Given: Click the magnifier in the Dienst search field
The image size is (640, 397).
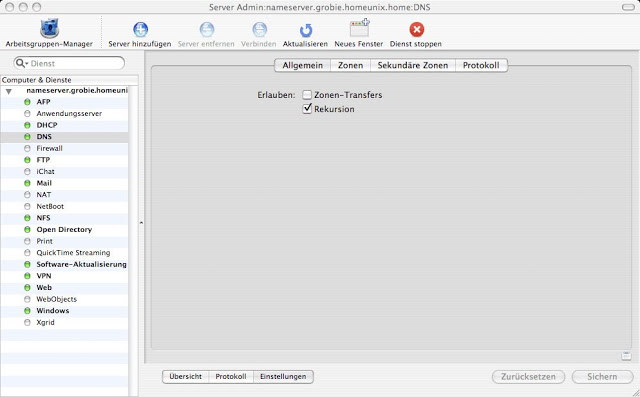Looking at the screenshot, I should coord(20,63).
